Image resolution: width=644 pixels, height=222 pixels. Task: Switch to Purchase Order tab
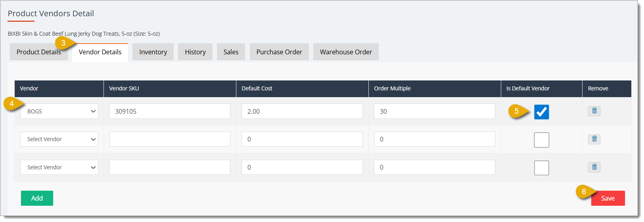(x=279, y=52)
